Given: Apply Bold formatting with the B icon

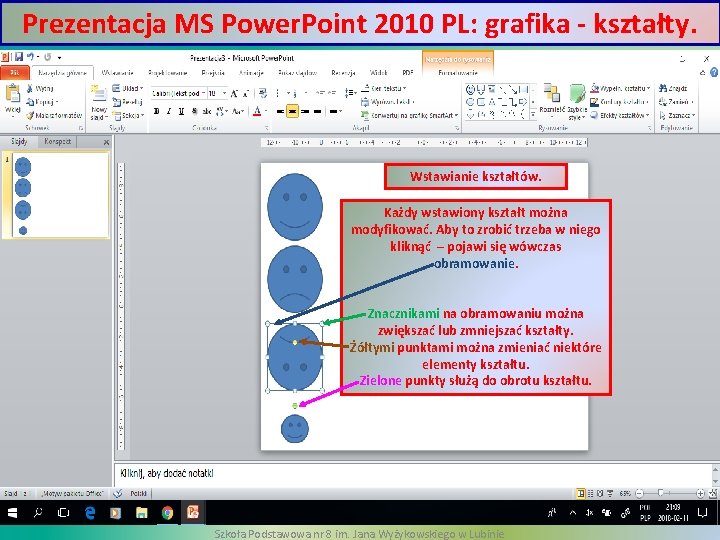Looking at the screenshot, I should (157, 111).
